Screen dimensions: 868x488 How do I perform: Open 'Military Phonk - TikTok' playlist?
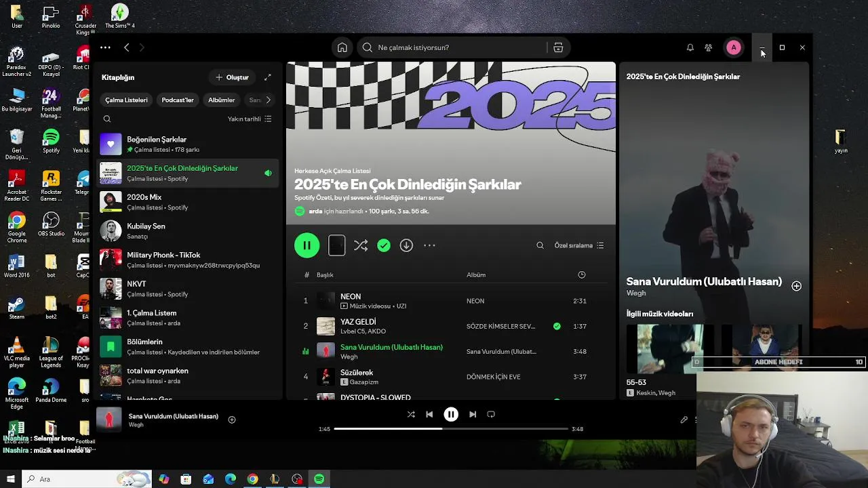tap(188, 260)
